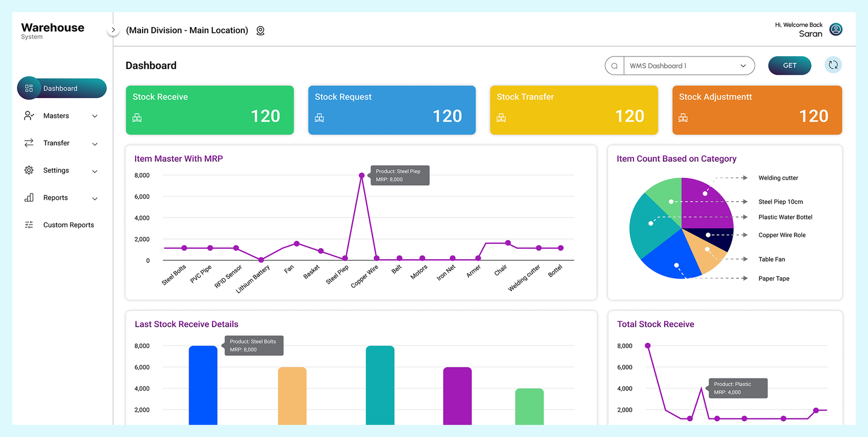Click the Stock Adjustment card box icon
The width and height of the screenshot is (868, 437).
point(683,118)
